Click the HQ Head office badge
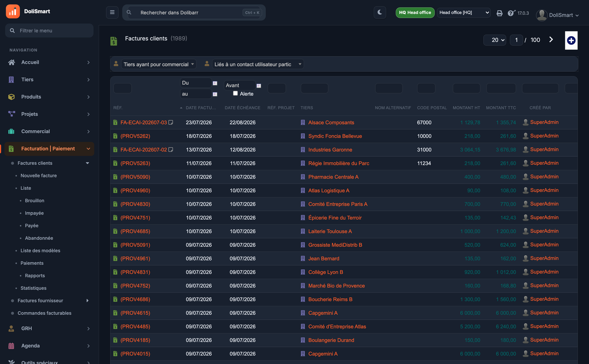Screen dimensions: 589x364 click(x=415, y=13)
